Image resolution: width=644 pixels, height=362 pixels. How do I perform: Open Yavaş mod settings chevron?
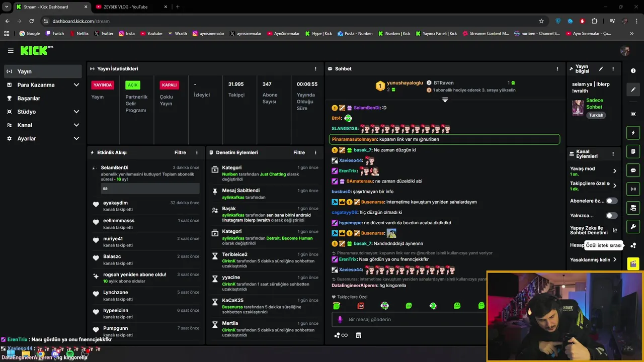614,171
